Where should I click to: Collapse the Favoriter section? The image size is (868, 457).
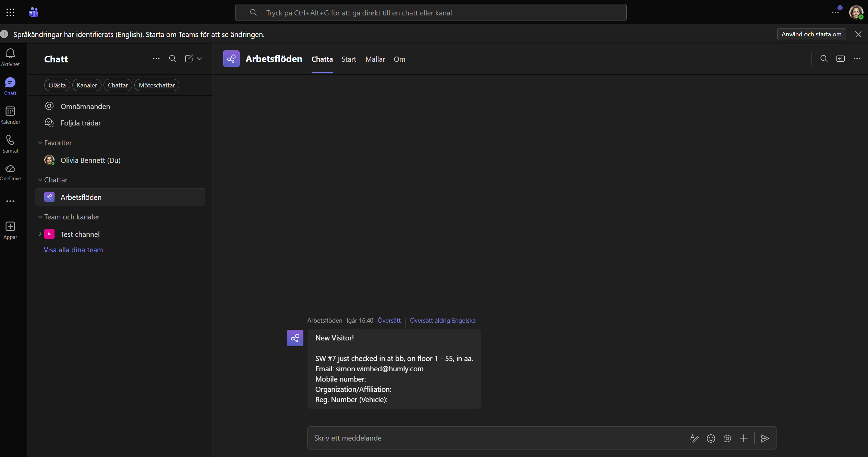tap(40, 143)
